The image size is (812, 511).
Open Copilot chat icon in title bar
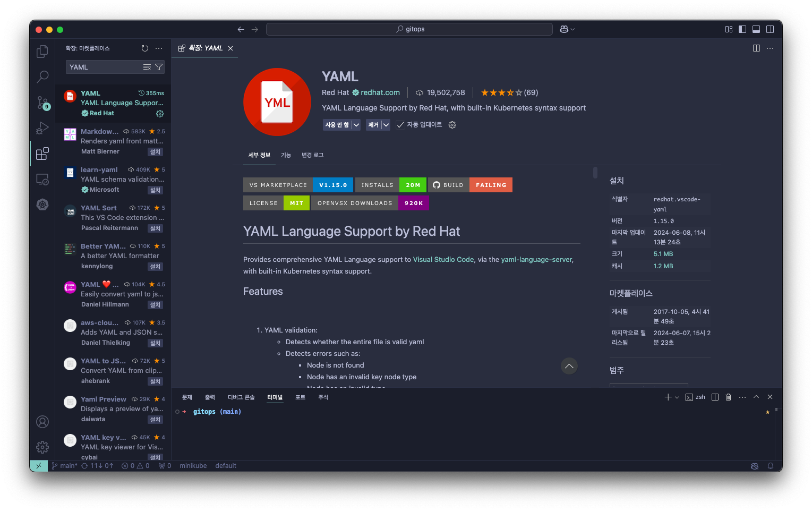564,29
